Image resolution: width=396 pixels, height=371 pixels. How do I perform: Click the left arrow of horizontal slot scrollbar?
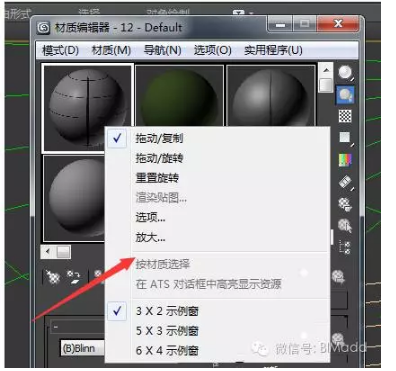(48, 252)
